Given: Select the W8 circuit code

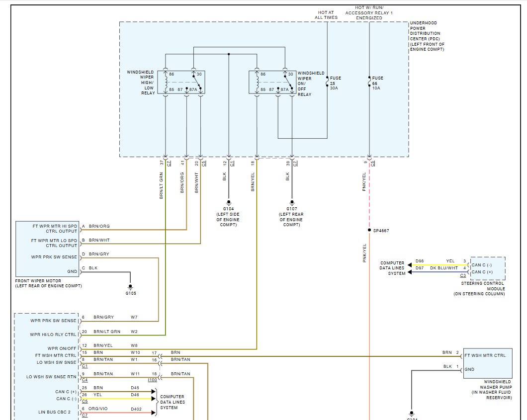Looking at the screenshot, I should point(134,345).
